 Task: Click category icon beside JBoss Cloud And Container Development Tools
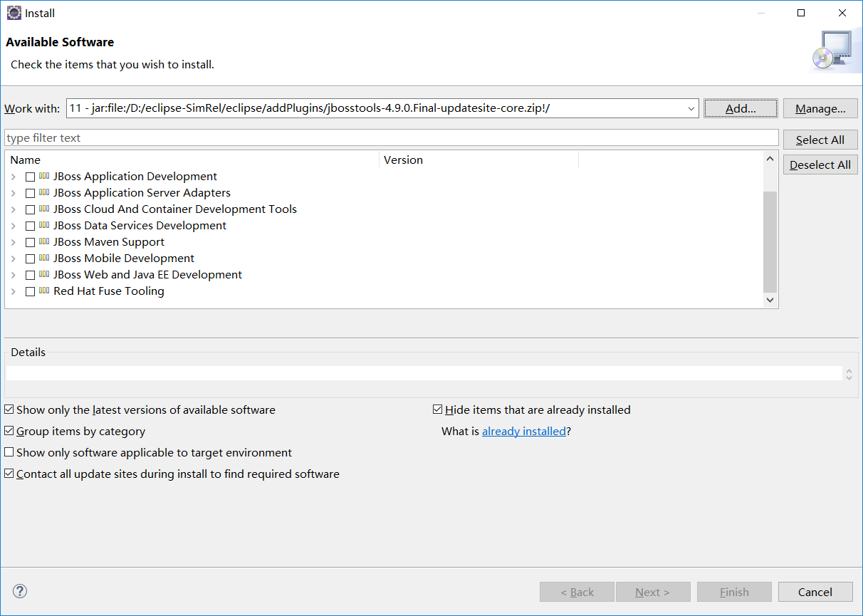click(x=44, y=209)
